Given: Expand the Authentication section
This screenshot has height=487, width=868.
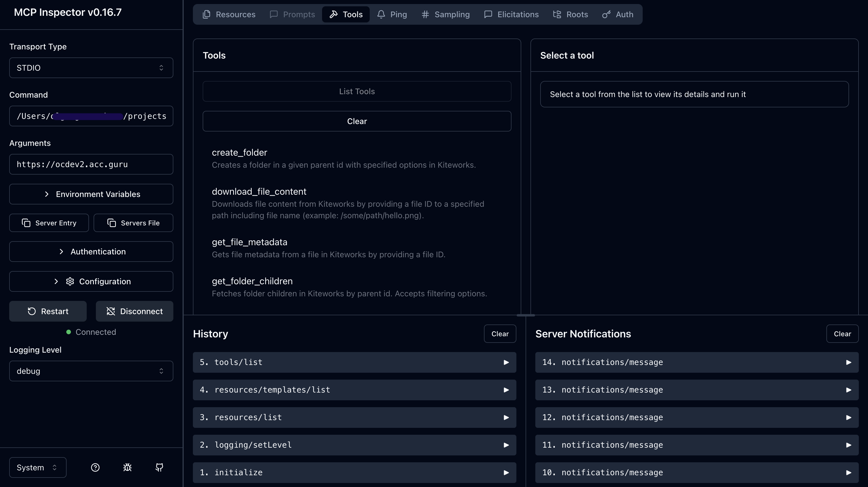Looking at the screenshot, I should click(91, 252).
